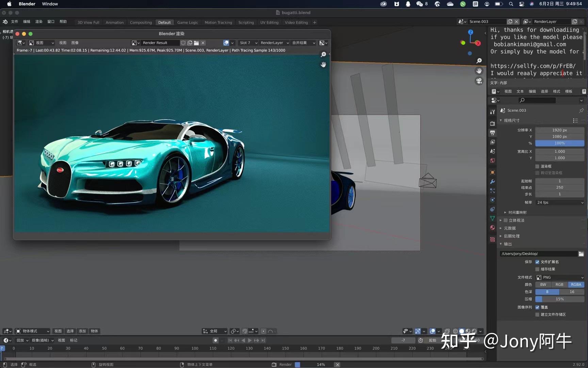This screenshot has height=368, width=588.
Task: Enable the 渲染框 render region checkbox
Action: click(x=537, y=166)
